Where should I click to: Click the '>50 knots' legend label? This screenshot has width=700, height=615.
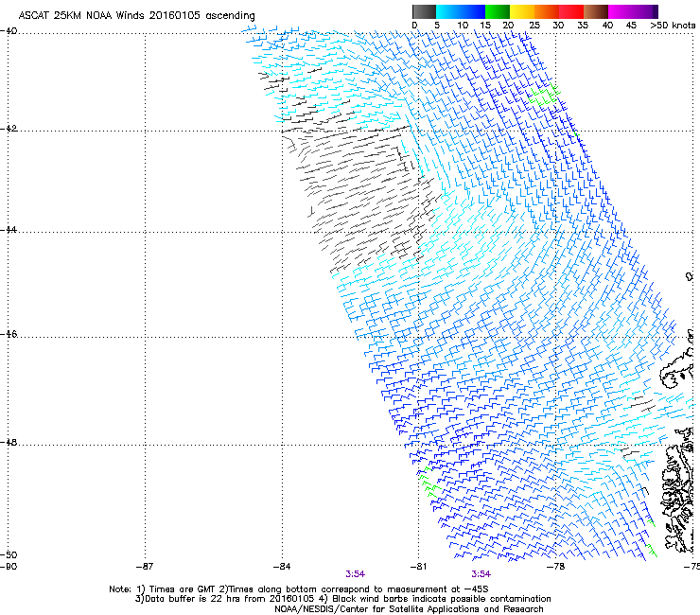(x=673, y=26)
